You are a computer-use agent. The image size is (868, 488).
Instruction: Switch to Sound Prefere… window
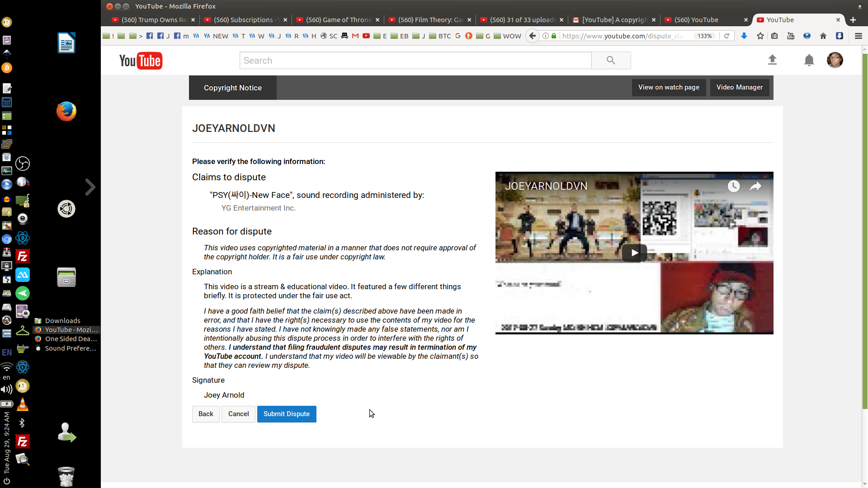click(x=66, y=348)
